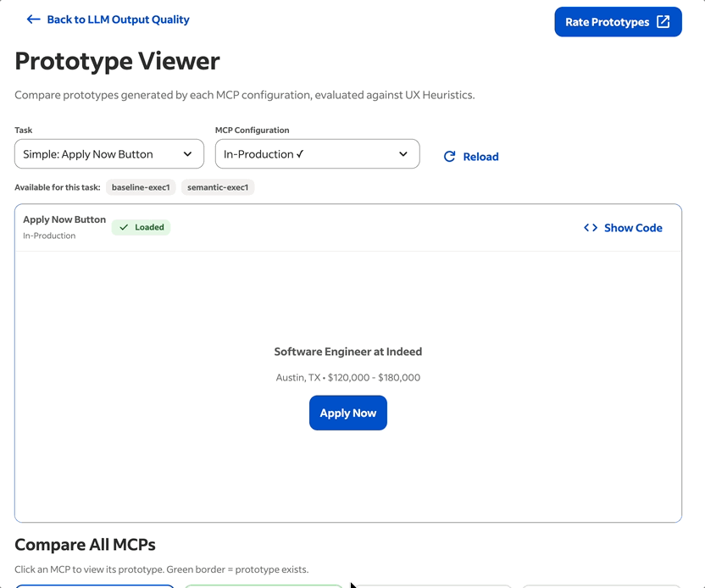Click the back arrow icon
The height and width of the screenshot is (588, 705).
[x=33, y=19]
